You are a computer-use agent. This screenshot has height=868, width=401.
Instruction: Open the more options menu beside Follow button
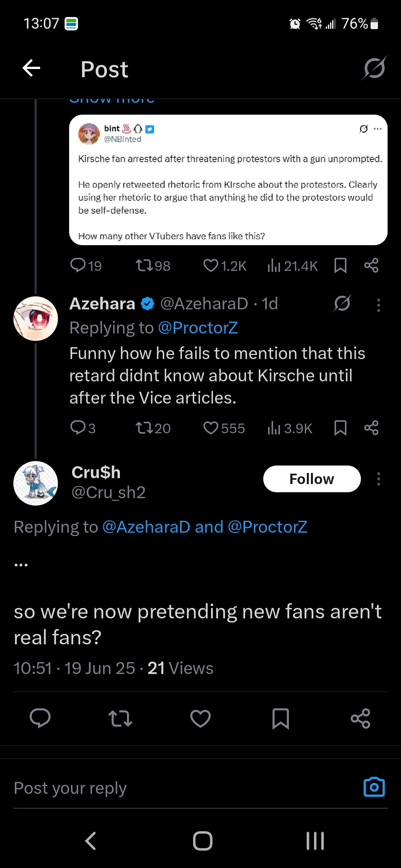coord(379,479)
